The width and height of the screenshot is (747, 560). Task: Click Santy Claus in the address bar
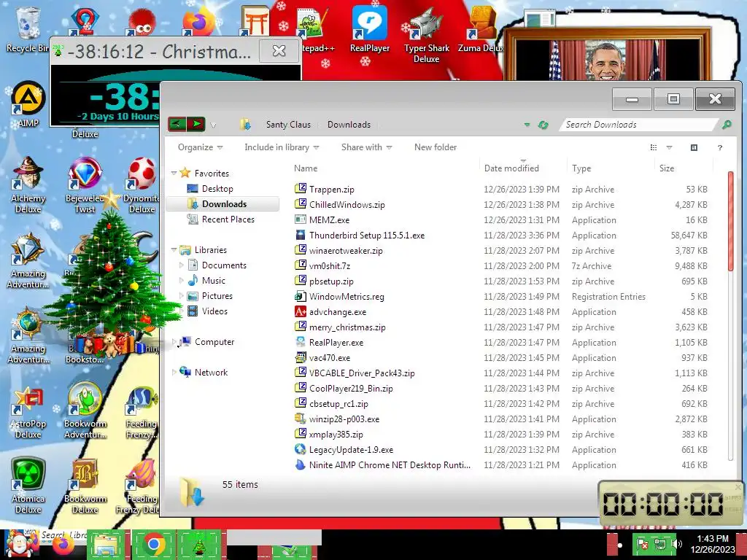(288, 124)
